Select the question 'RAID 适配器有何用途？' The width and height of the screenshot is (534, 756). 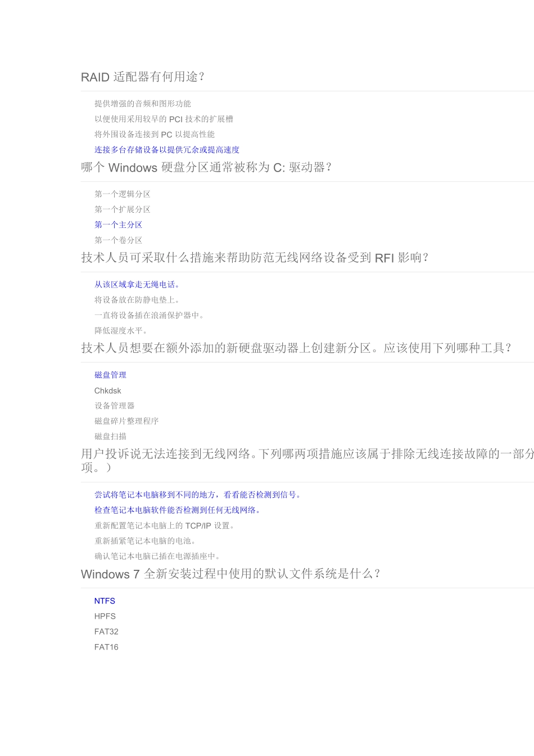[x=143, y=77]
